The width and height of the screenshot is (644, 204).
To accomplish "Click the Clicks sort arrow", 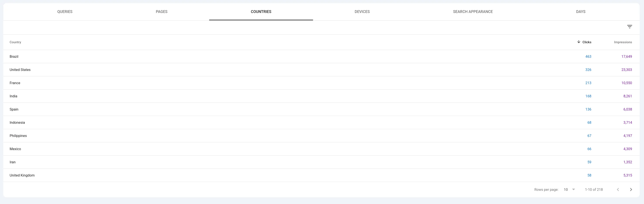I will pos(579,42).
